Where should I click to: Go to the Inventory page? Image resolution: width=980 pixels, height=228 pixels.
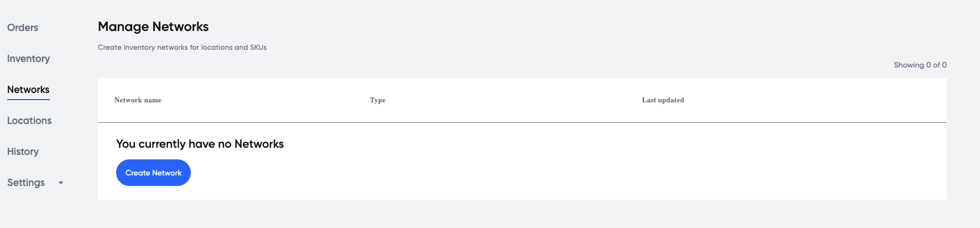pyautogui.click(x=28, y=59)
